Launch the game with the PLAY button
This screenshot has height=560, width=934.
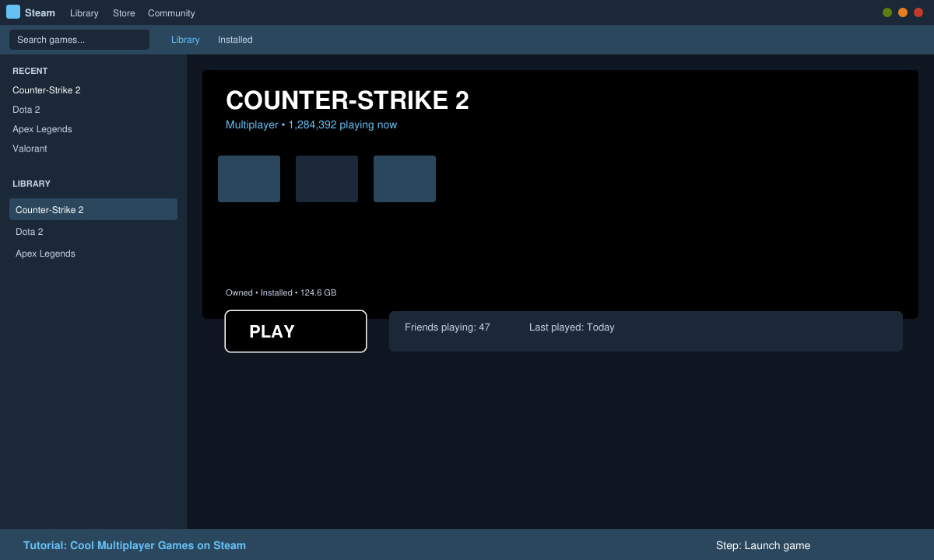296,331
